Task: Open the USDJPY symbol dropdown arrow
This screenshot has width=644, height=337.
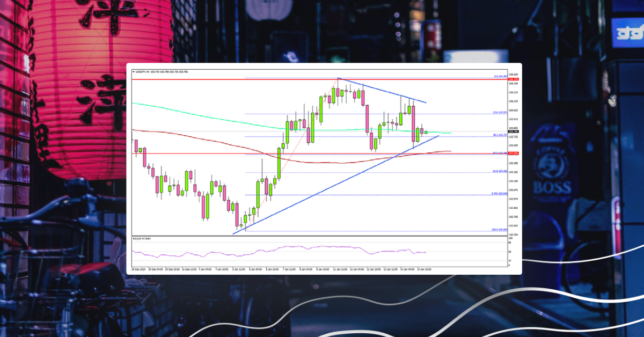Action: 135,70
